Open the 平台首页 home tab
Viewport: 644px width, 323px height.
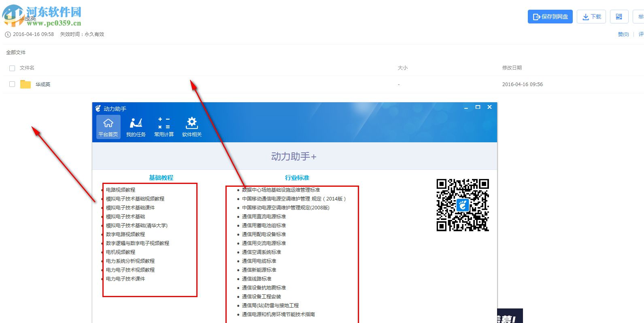click(108, 127)
